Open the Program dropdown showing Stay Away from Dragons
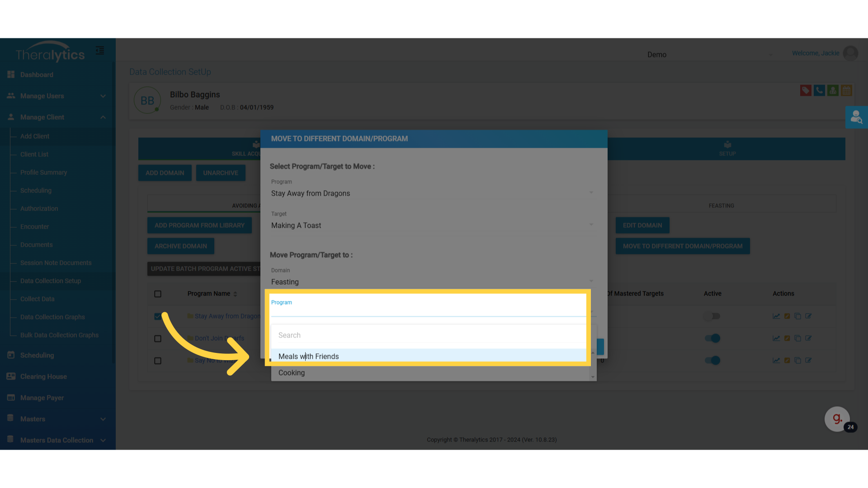 tap(432, 193)
